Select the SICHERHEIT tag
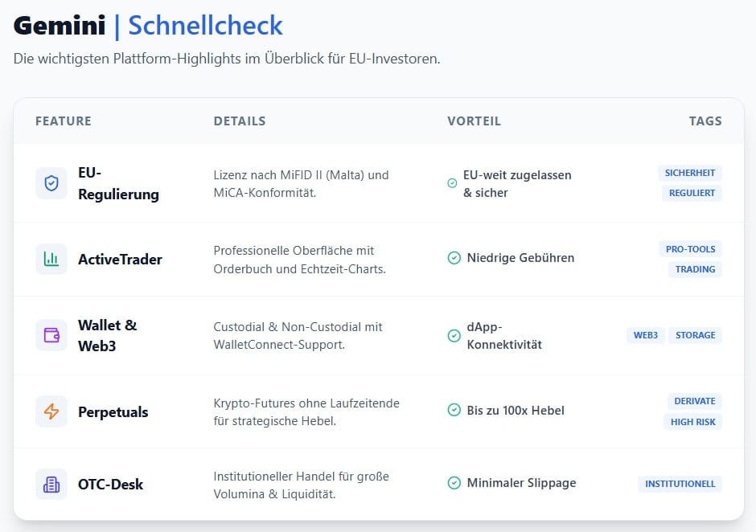 [x=690, y=172]
